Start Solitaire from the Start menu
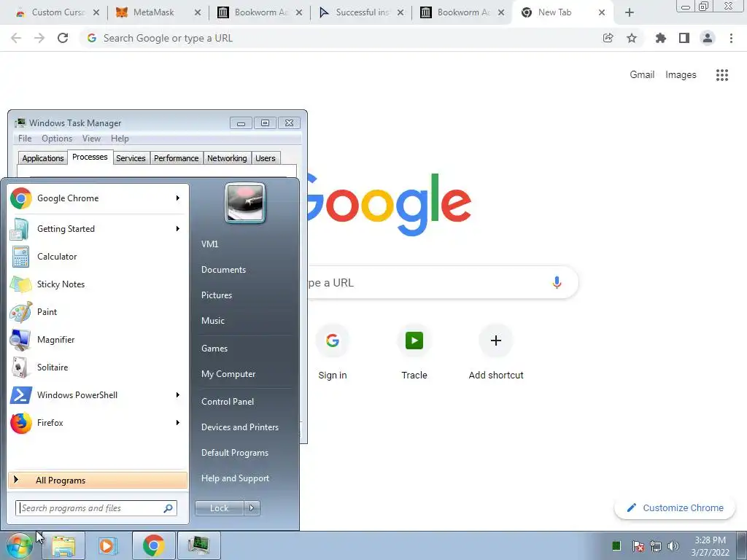This screenshot has height=560, width=747. point(98,367)
